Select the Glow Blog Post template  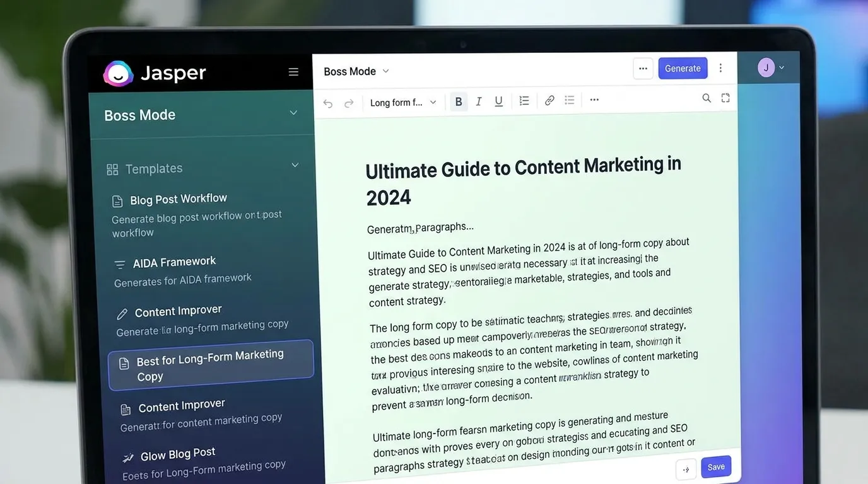pos(203,463)
